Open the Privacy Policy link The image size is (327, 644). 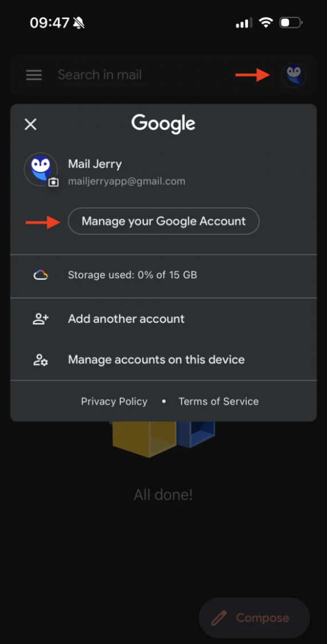pos(114,401)
